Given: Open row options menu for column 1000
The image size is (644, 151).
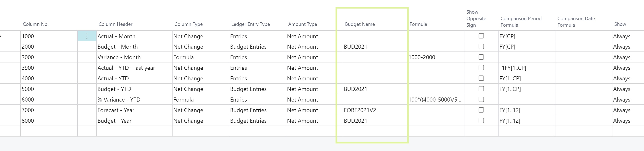Looking at the screenshot, I should click(87, 36).
